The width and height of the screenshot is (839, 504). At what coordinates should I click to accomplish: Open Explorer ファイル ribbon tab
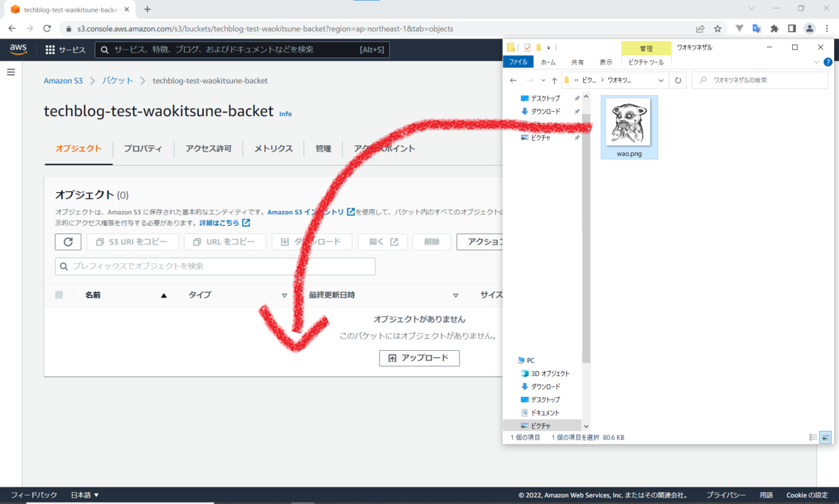518,62
